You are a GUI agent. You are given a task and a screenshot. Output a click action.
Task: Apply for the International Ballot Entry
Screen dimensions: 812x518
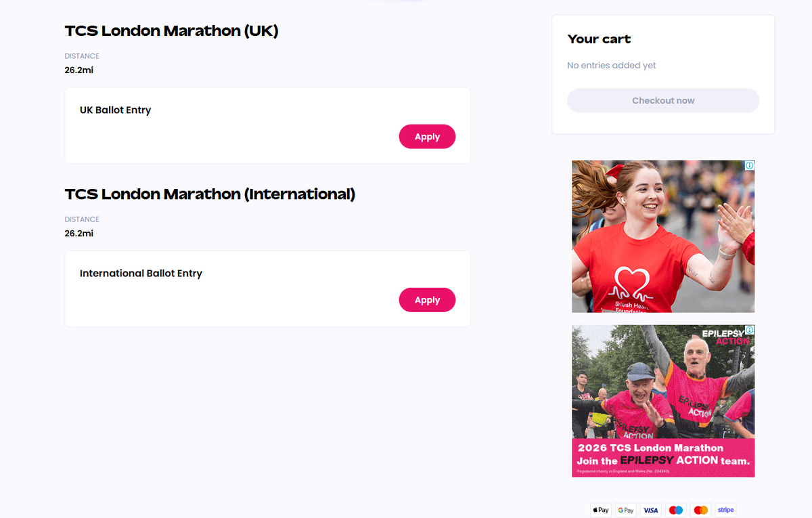click(427, 300)
